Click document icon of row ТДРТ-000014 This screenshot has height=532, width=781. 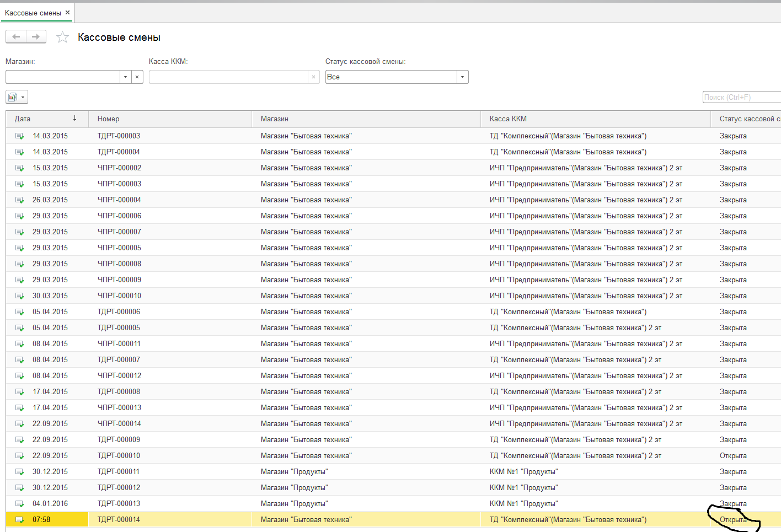pos(19,520)
